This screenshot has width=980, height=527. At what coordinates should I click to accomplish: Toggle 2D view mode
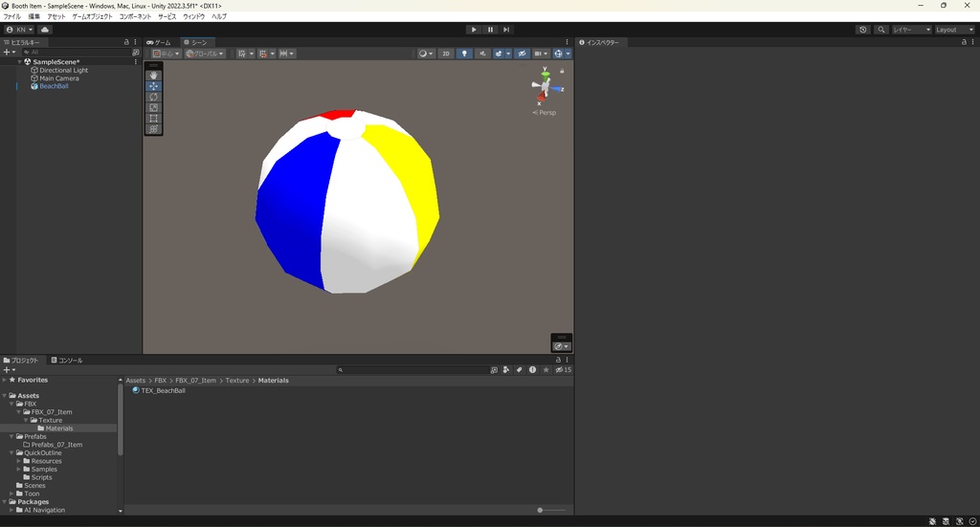tap(446, 54)
